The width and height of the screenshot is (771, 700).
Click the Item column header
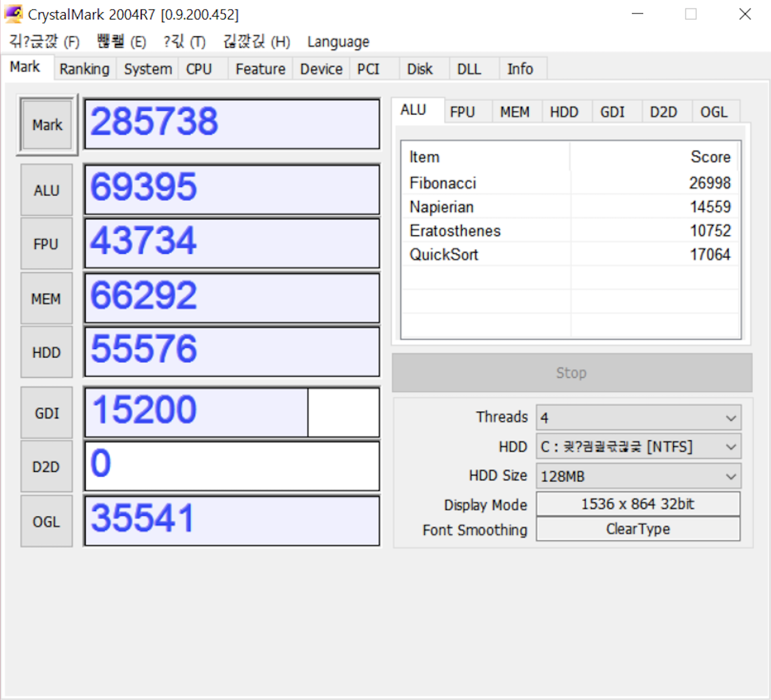[486, 157]
